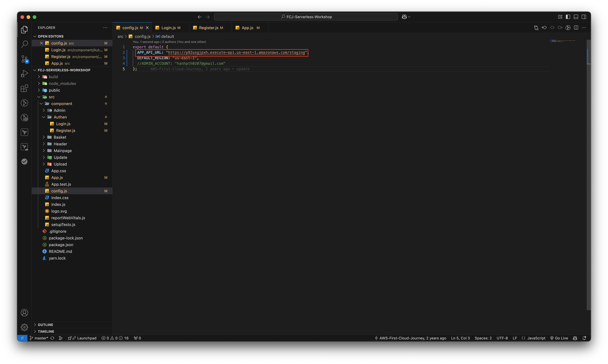Viewport: 608px width, 364px height.
Task: Open the Manage gear icon
Action: [24, 327]
